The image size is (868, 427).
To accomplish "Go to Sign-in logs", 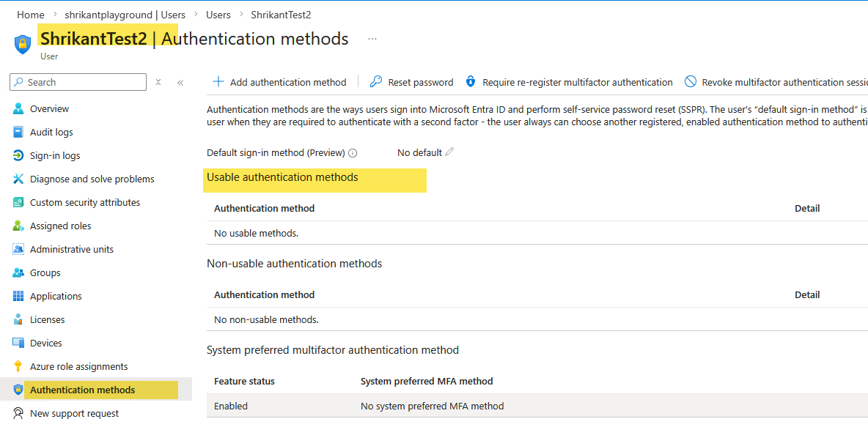I will [x=55, y=156].
